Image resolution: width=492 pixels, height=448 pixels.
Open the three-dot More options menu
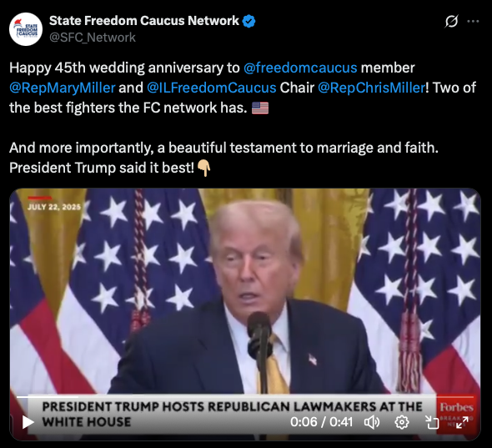click(473, 22)
